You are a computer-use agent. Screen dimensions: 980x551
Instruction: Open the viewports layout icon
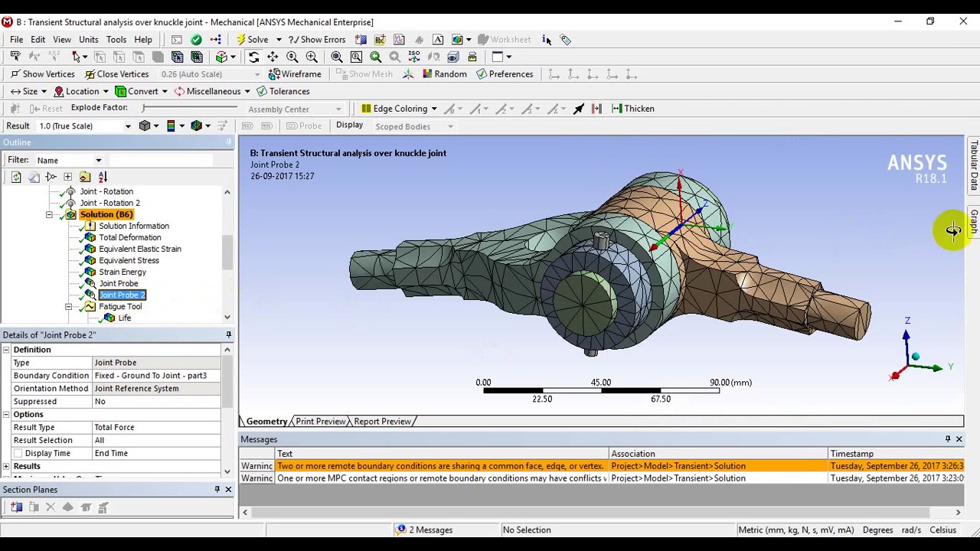(x=498, y=57)
